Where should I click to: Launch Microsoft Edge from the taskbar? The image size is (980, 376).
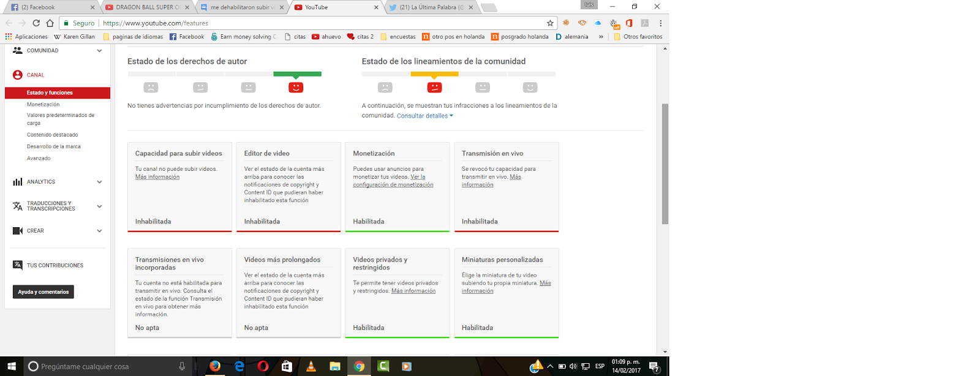239,366
